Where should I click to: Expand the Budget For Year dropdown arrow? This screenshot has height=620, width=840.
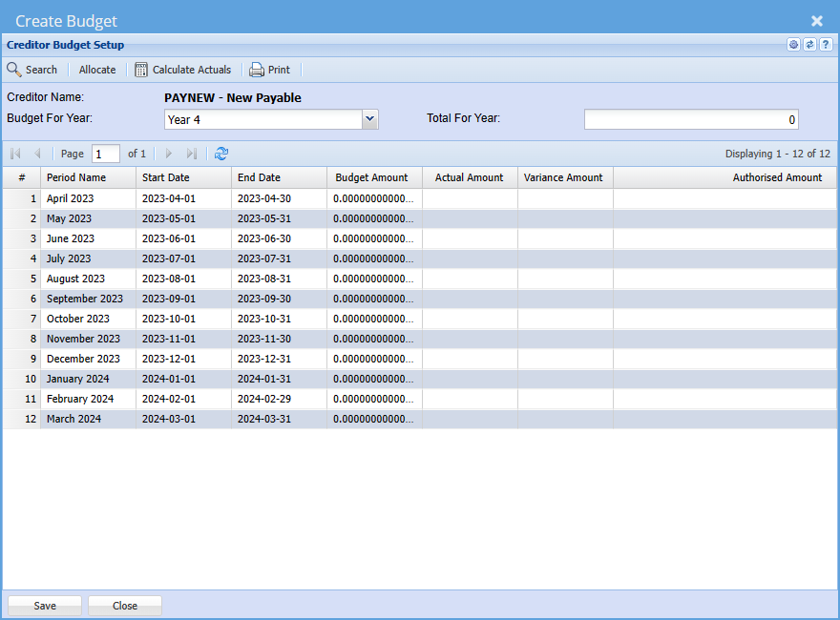(x=370, y=119)
